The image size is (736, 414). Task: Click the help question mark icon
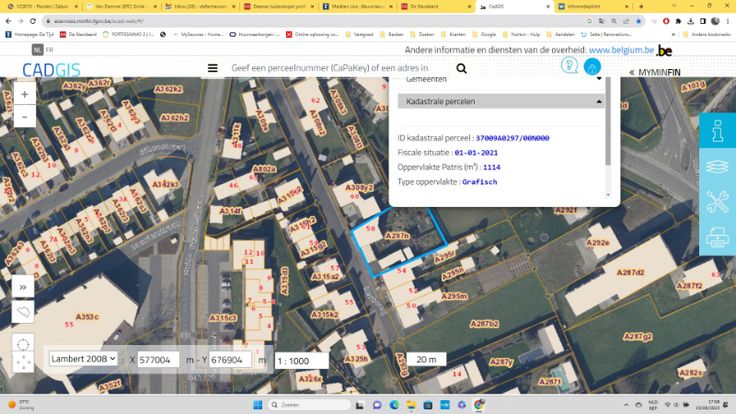(x=569, y=66)
